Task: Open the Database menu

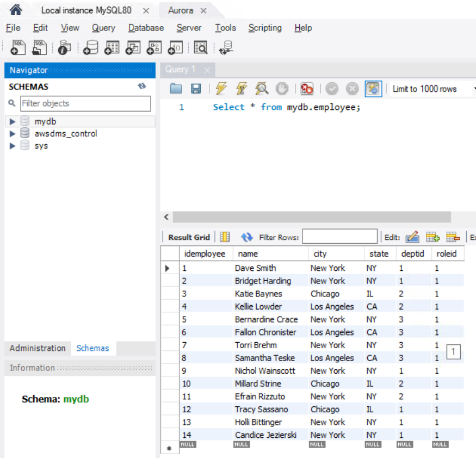Action: pyautogui.click(x=146, y=28)
